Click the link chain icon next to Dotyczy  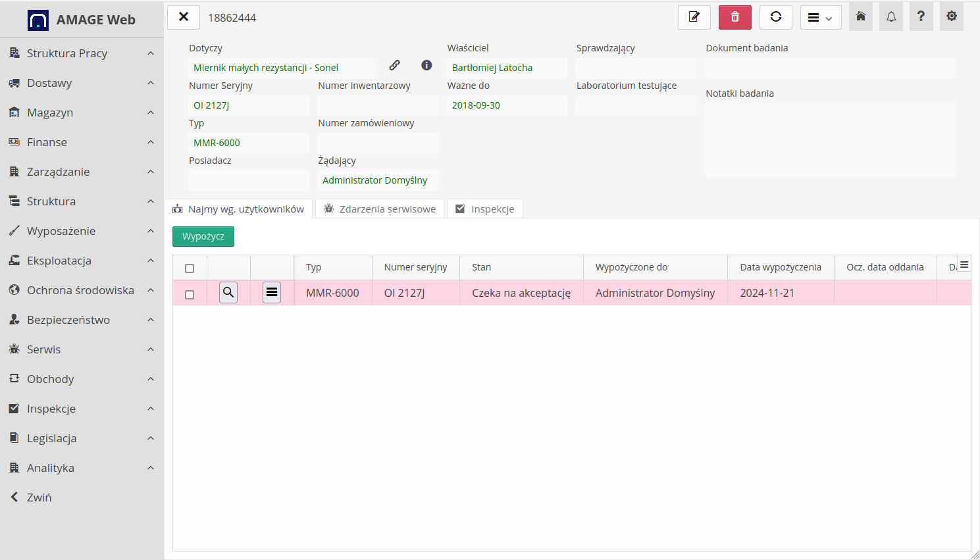click(x=395, y=65)
